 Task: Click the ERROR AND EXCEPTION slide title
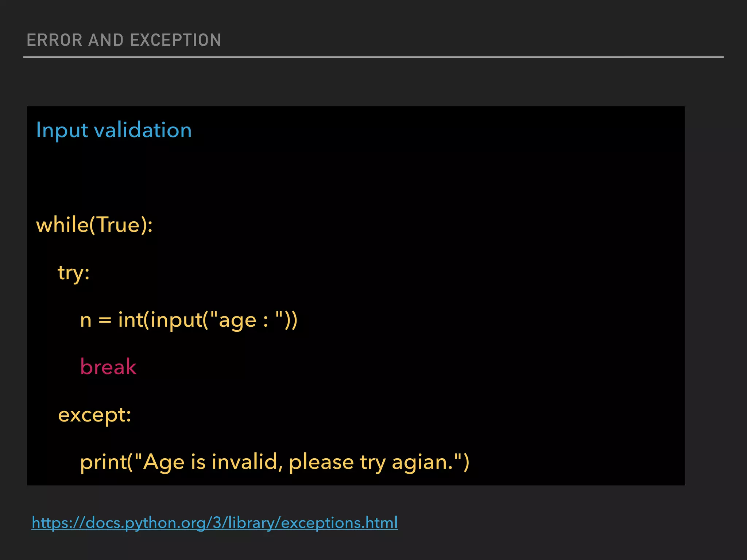[124, 40]
